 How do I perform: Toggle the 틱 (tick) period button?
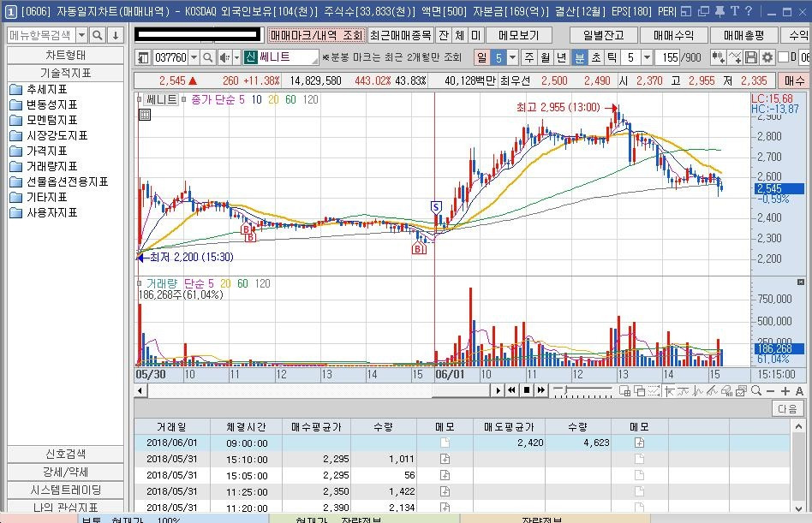612,57
